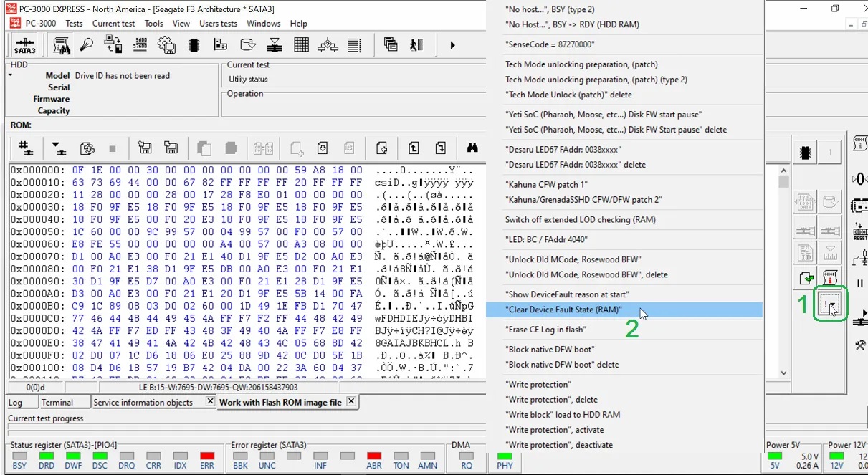The height and width of the screenshot is (475, 868).
Task: Choose "Erase CE Log in flash" option
Action: [545, 330]
